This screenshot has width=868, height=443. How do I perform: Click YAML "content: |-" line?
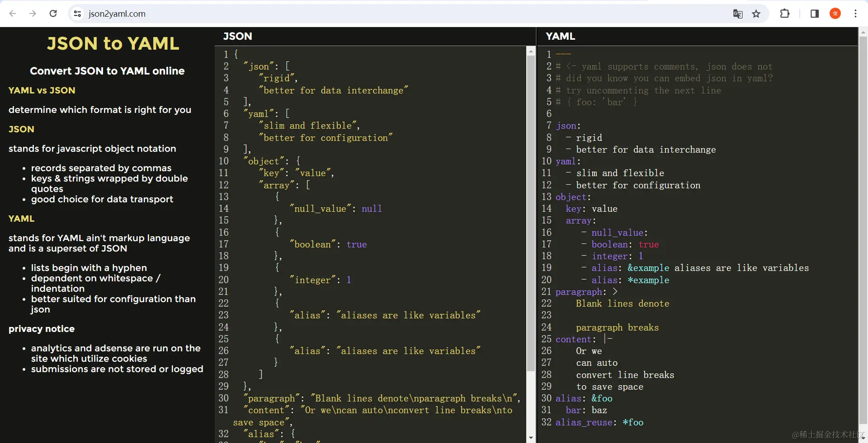[x=584, y=339]
